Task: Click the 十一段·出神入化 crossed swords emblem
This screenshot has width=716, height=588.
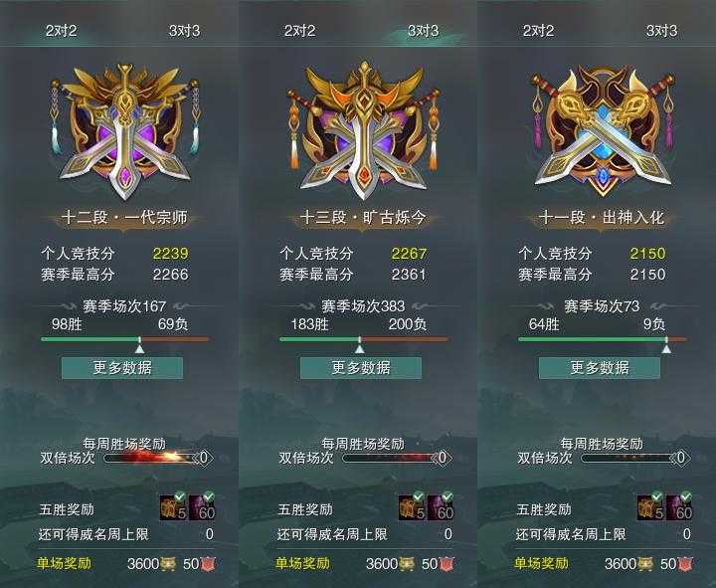Action: [x=602, y=131]
